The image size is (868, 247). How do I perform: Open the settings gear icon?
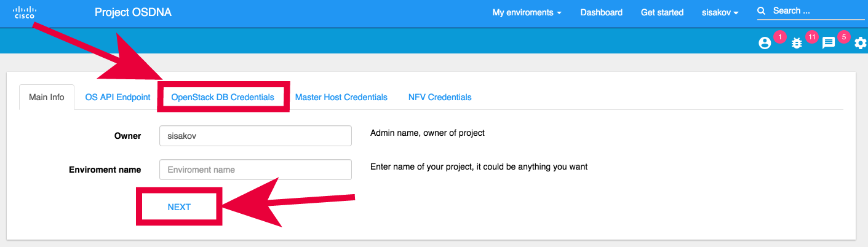[861, 43]
